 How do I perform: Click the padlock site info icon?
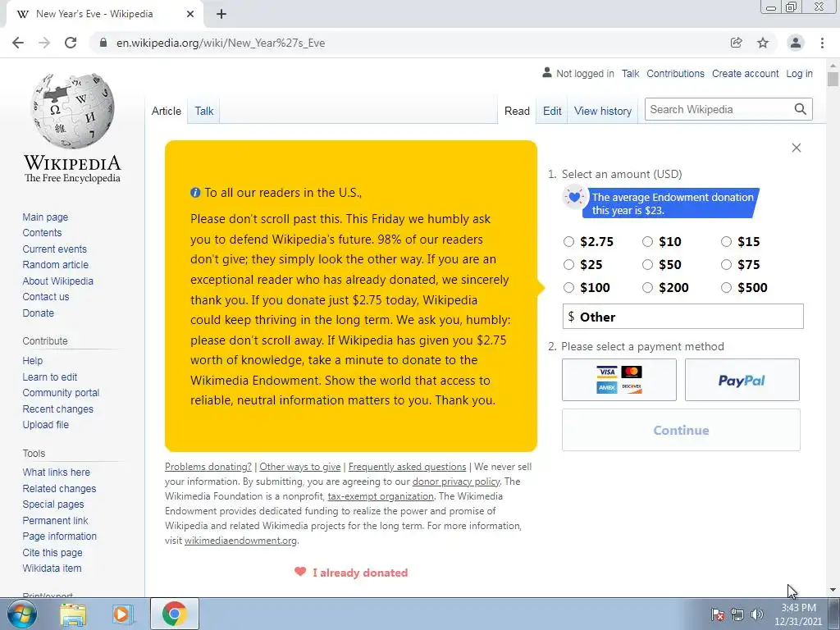pyautogui.click(x=103, y=43)
